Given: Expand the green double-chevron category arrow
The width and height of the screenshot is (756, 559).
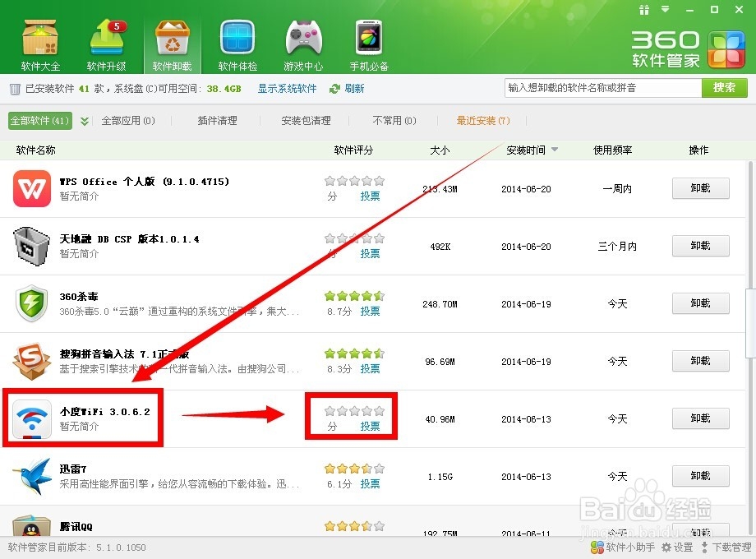Looking at the screenshot, I should tap(85, 121).
